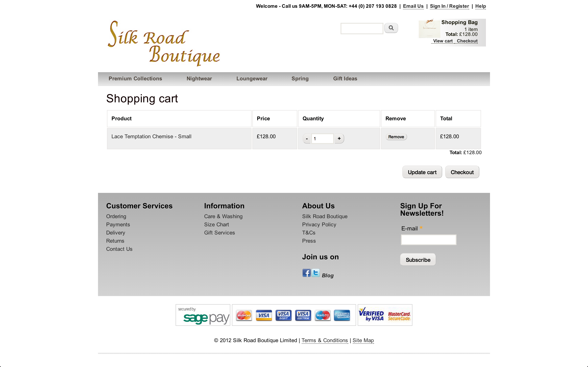Remove Lace Temptation Chemise from cart
The height and width of the screenshot is (367, 588).
pos(396,137)
